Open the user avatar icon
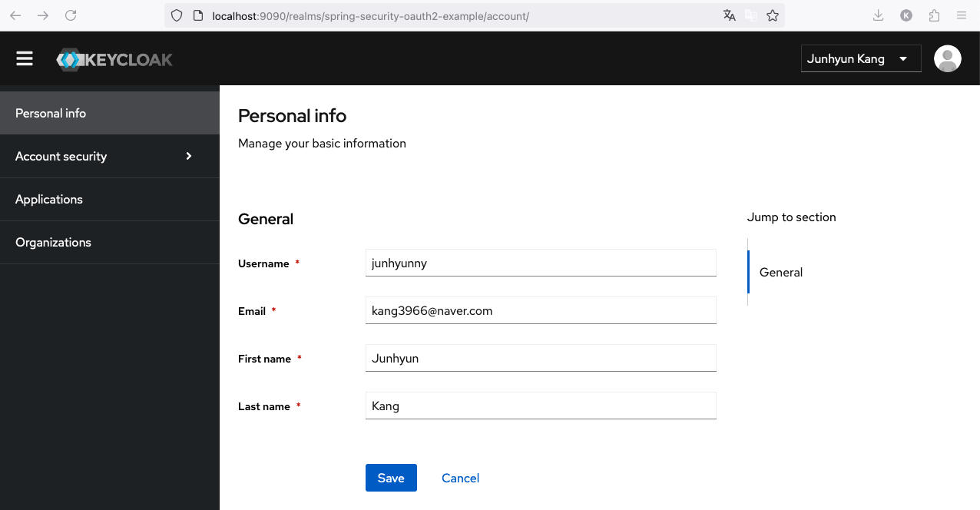Viewport: 980px width, 510px height. 948,59
